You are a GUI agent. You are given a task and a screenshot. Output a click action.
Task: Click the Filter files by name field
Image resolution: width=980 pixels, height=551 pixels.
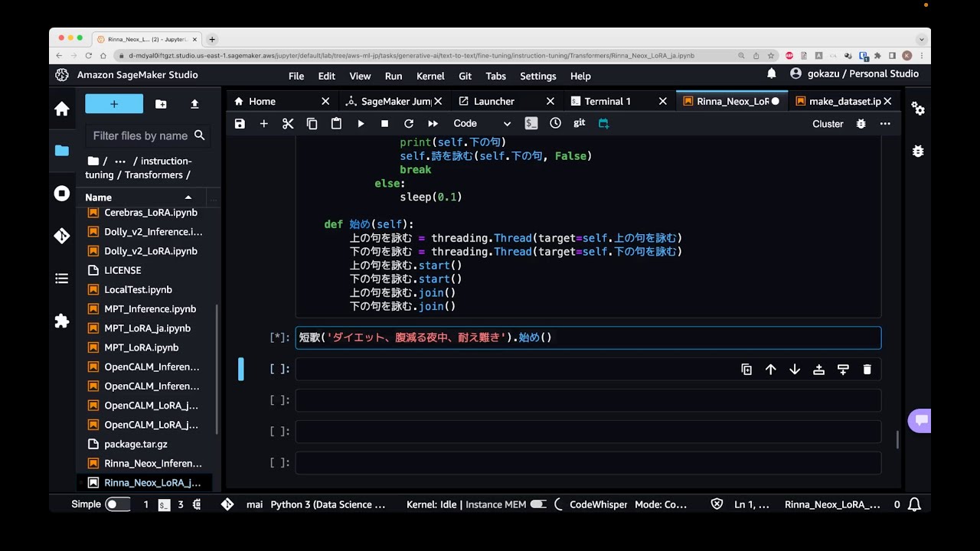pyautogui.click(x=140, y=135)
